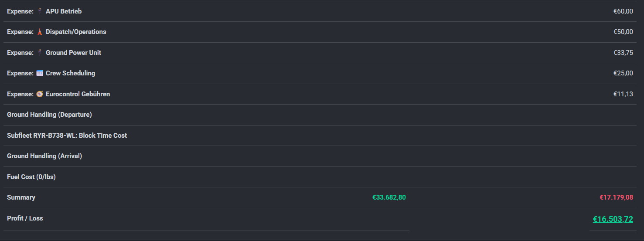Click the green €33.682,80 summary income amount
The width and height of the screenshot is (644, 241).
389,197
